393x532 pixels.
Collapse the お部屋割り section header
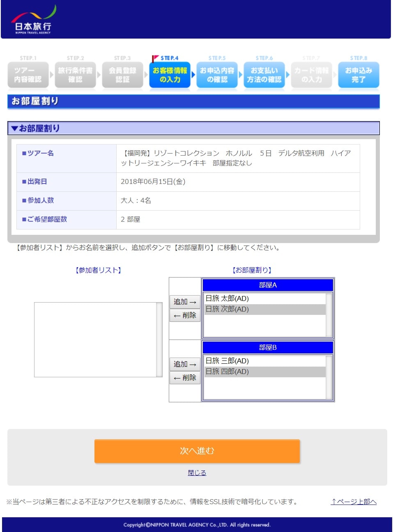click(x=36, y=128)
